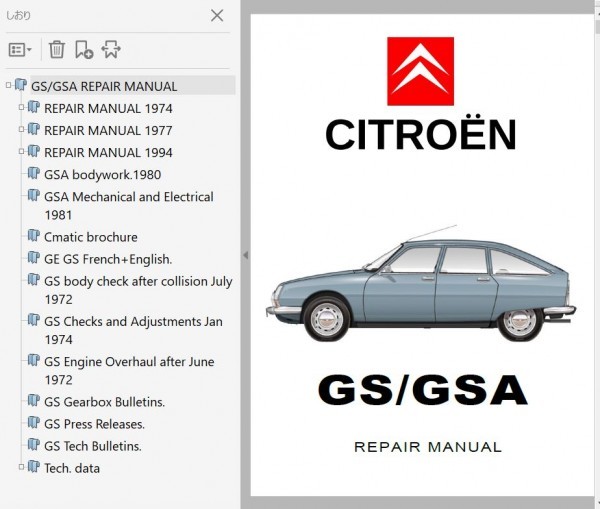Screen dimensions: 600x509
Task: Open GS Engine Overhaul after June 1972
Action: [129, 371]
